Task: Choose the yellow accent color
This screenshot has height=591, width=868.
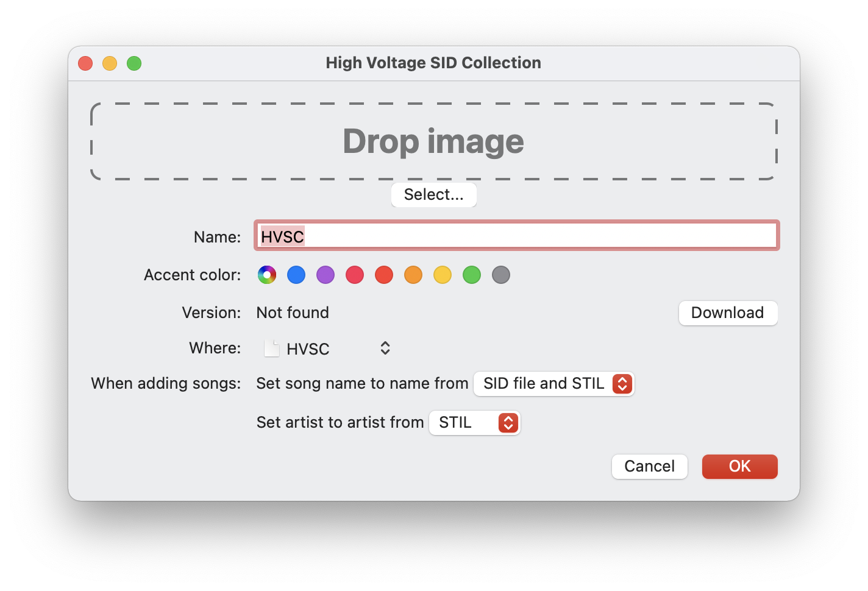Action: click(443, 275)
